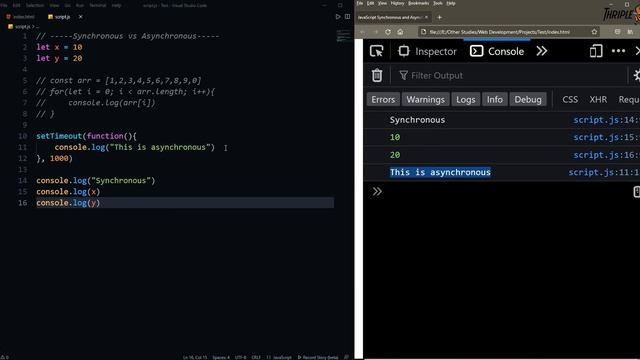Focus the Filter Output field
The width and height of the screenshot is (640, 360).
[510, 76]
